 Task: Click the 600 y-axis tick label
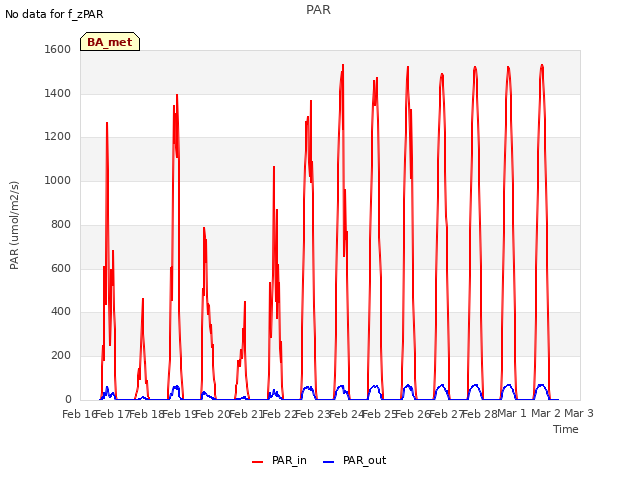tap(61, 269)
